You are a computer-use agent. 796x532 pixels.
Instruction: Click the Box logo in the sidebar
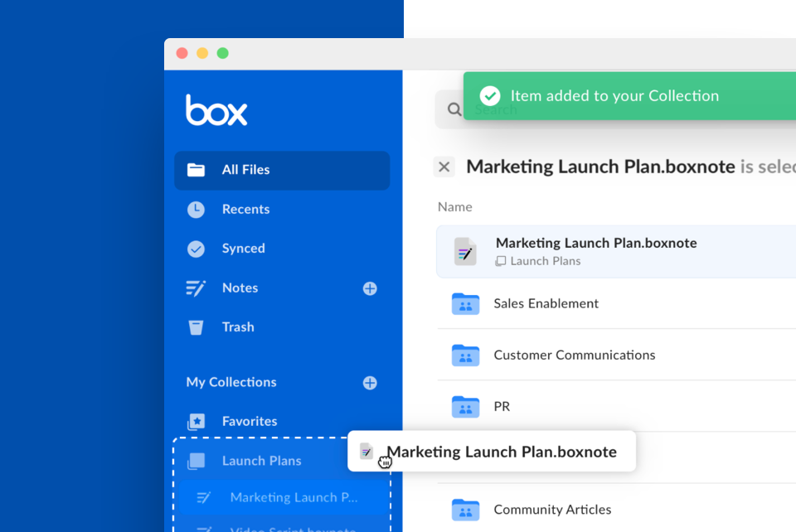point(216,110)
